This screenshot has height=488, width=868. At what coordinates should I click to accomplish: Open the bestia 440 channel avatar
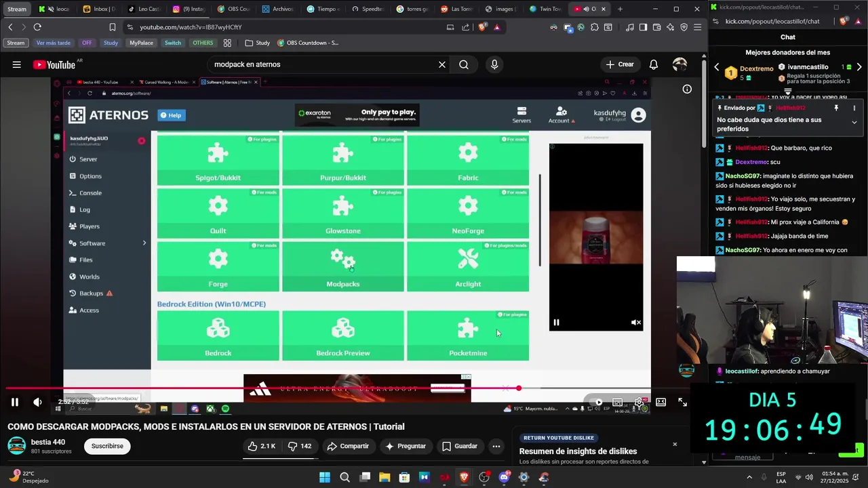(17, 446)
